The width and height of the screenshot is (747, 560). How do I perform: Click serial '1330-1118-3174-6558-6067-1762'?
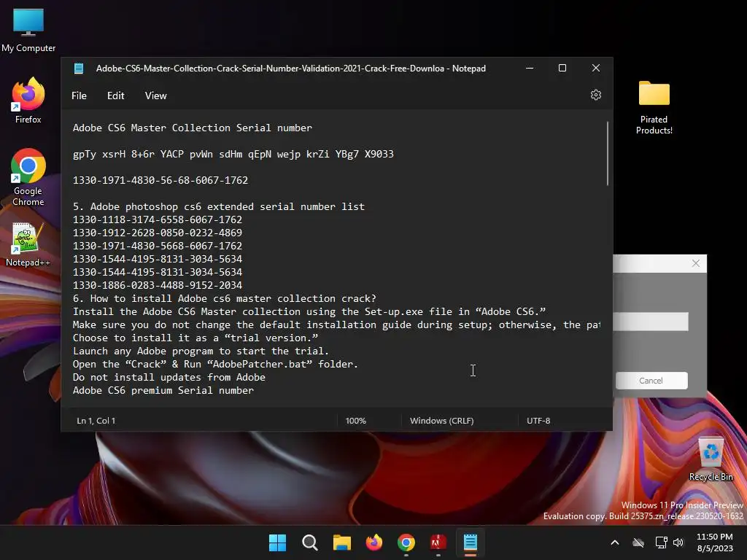tap(158, 220)
